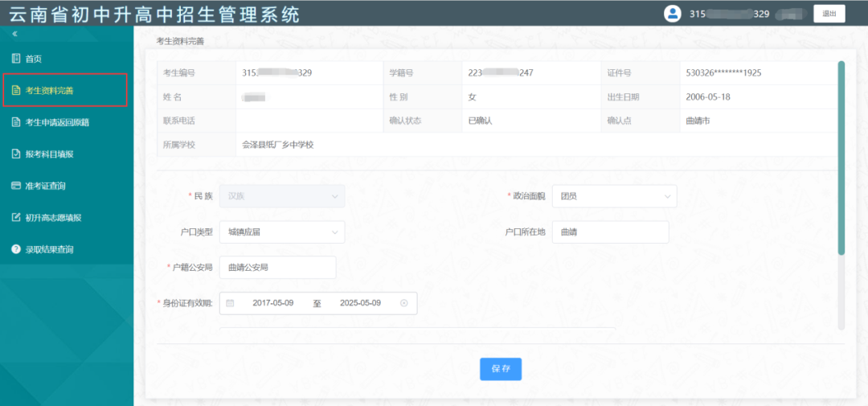This screenshot has height=406, width=868.
Task: Click the end date 2025-05-09
Action: click(360, 303)
